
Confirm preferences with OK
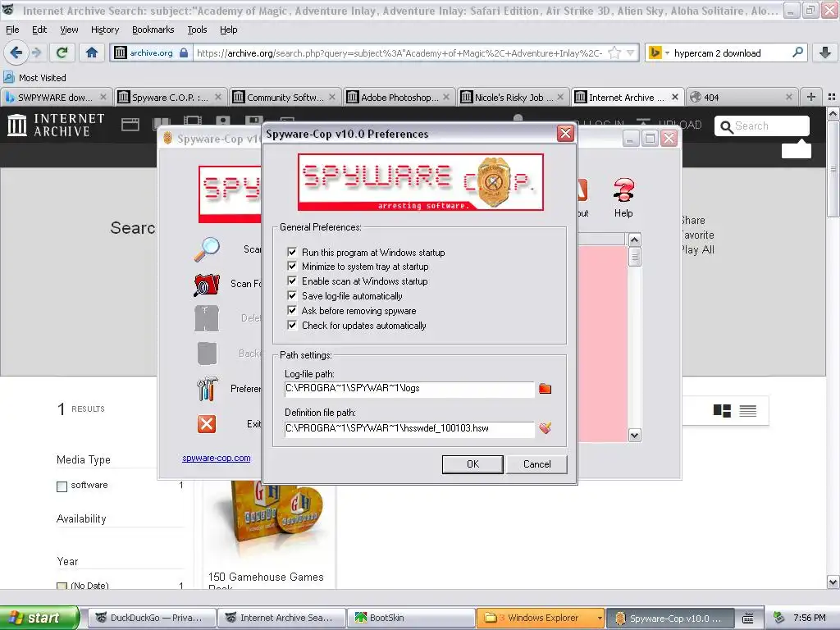[x=472, y=464]
